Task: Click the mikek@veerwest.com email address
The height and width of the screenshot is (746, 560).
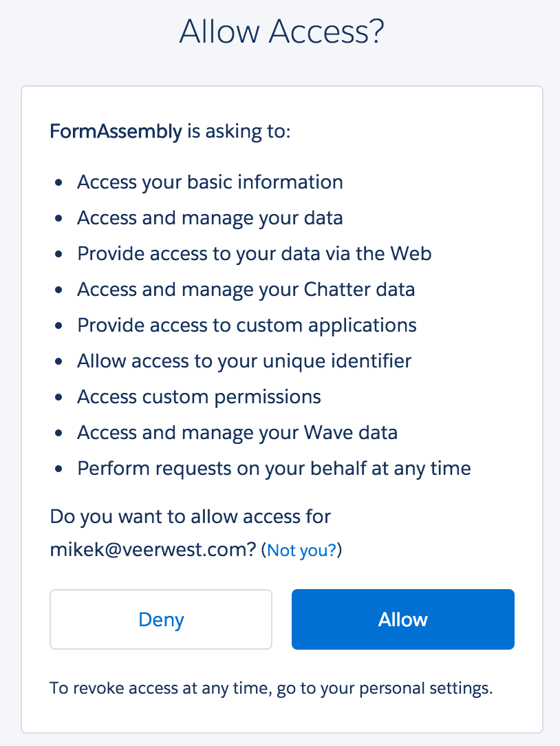Action: pyautogui.click(x=153, y=551)
